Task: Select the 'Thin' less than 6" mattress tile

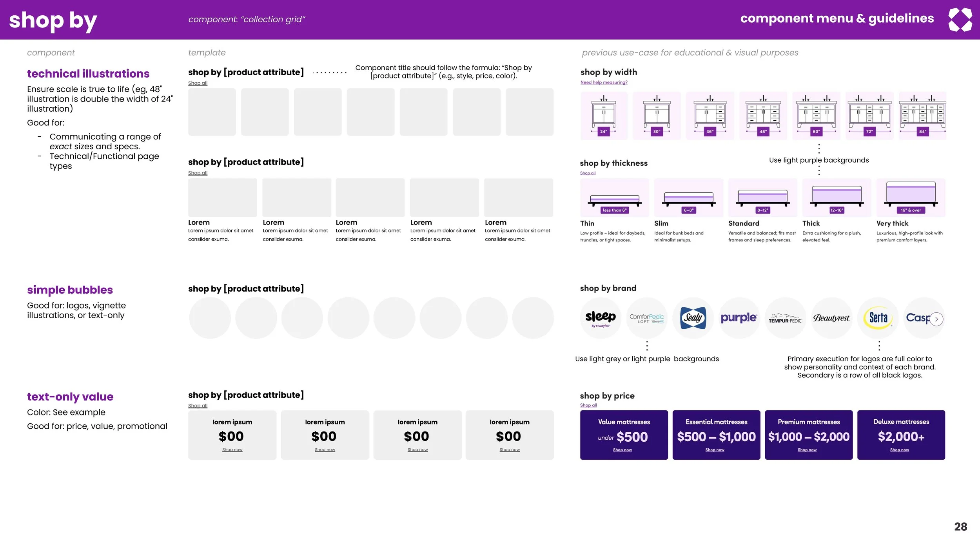Action: click(614, 198)
